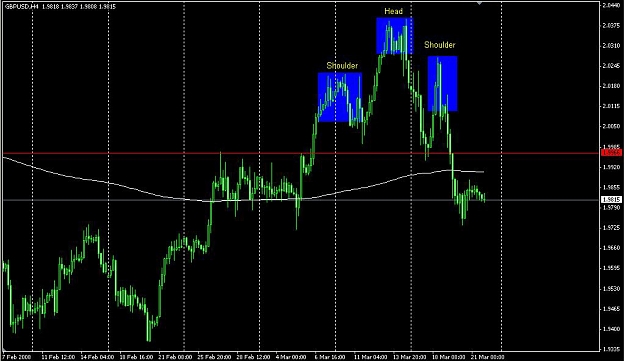Click the 1.9855 price axis label
The width and height of the screenshot is (625, 361).
pos(611,187)
